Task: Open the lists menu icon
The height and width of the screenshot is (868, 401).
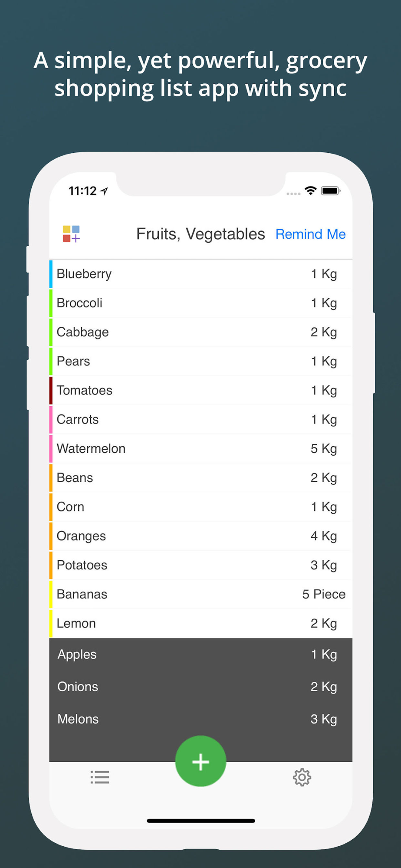Action: [x=100, y=777]
